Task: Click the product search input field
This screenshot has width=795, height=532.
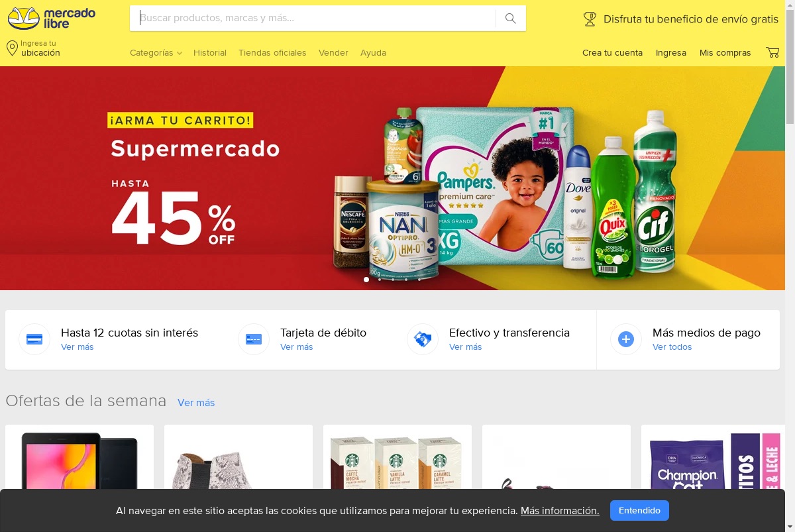Action: click(313, 19)
